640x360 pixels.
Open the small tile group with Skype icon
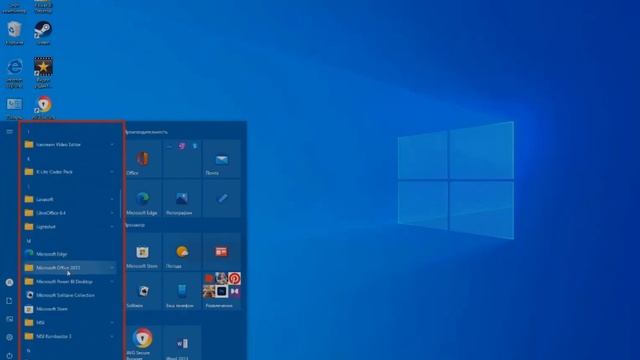click(182, 159)
